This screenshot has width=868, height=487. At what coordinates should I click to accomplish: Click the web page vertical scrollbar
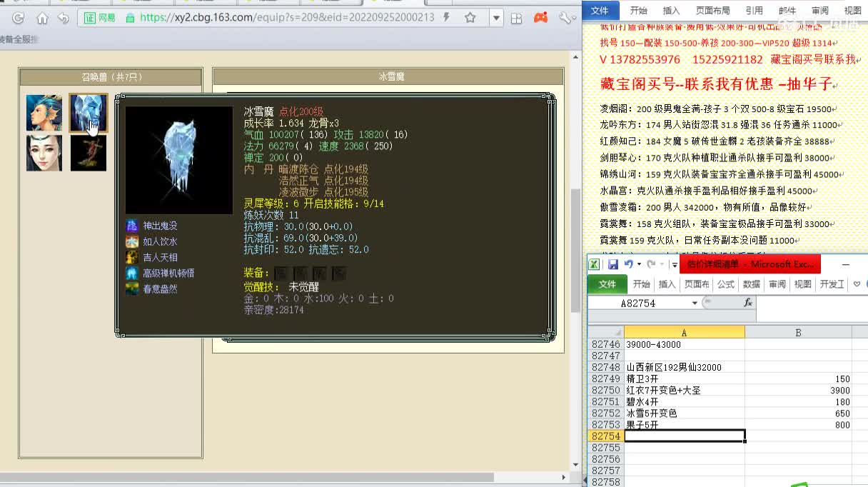click(x=575, y=251)
